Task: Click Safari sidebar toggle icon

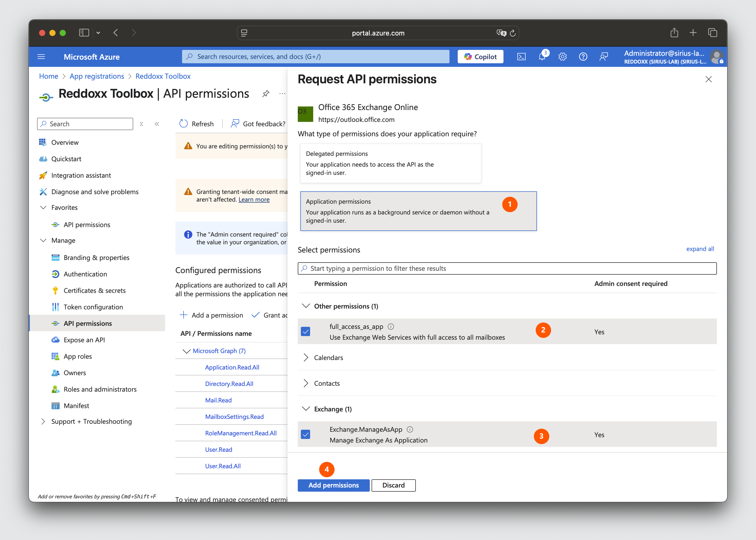Action: pyautogui.click(x=84, y=33)
